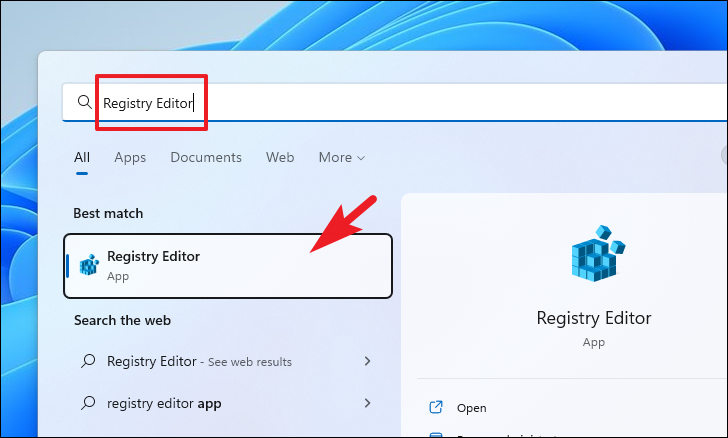Expand arrow for 'Registry Editor - See web results'
The height and width of the screenshot is (438, 728).
point(367,361)
